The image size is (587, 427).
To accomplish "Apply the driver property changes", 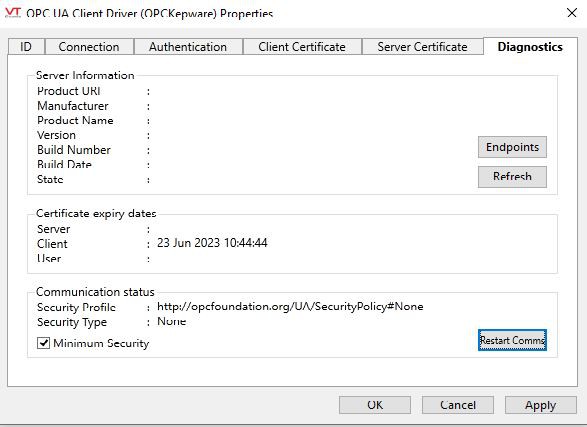I will 541,405.
